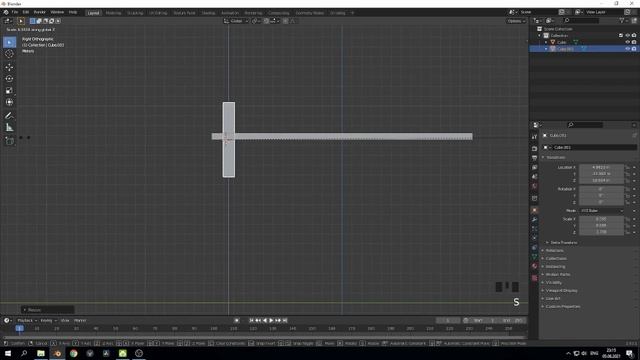Screen dimensions: 640x360
Task: Switch to the Sculpting workspace tab
Action: (x=135, y=13)
